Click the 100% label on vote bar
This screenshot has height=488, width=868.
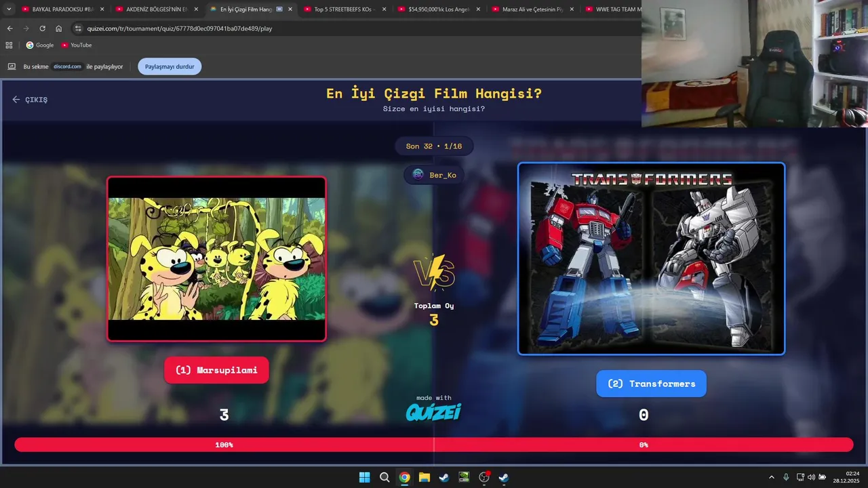[x=224, y=445]
